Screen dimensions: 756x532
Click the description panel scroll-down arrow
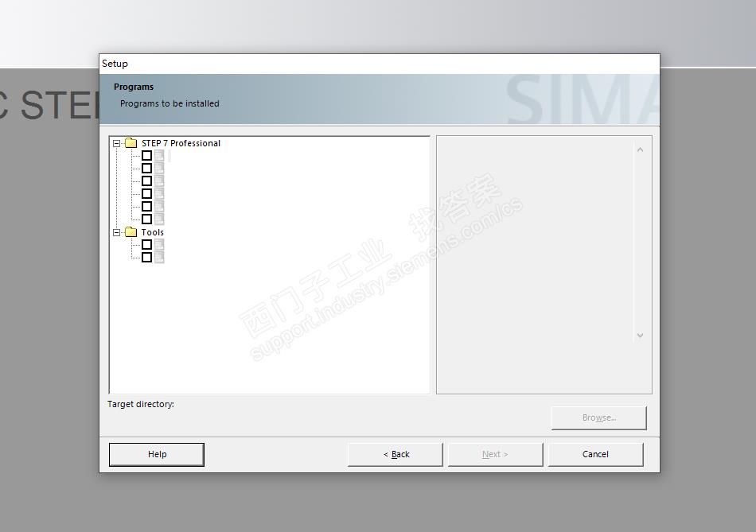click(x=641, y=336)
